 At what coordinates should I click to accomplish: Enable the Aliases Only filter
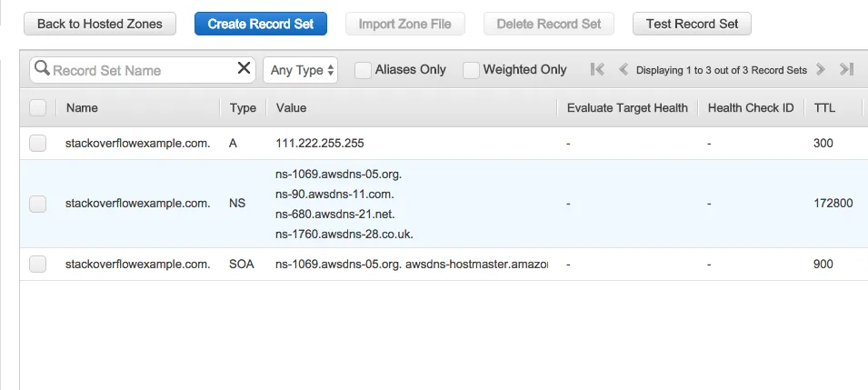(x=363, y=70)
